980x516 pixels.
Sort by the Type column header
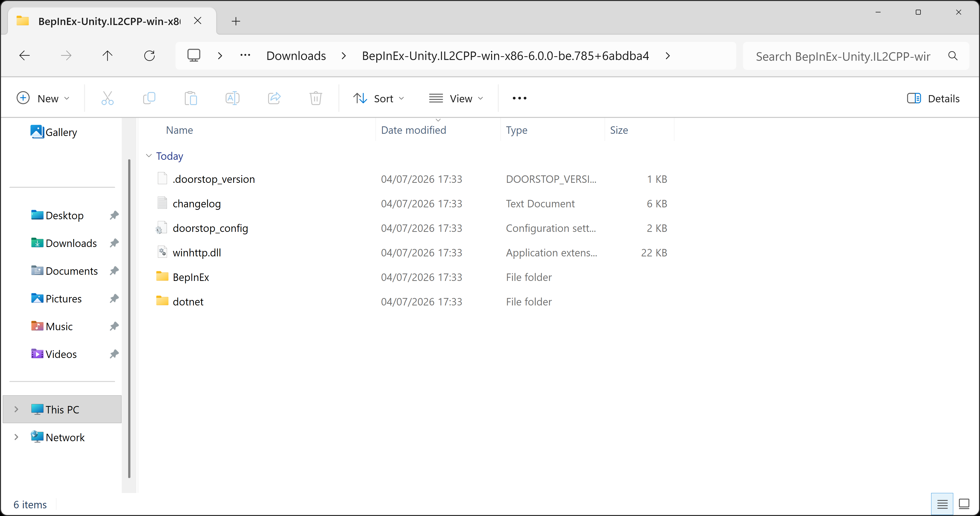click(517, 131)
